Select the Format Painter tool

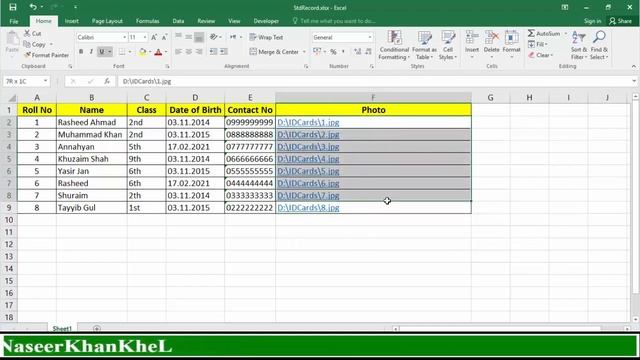click(46, 55)
